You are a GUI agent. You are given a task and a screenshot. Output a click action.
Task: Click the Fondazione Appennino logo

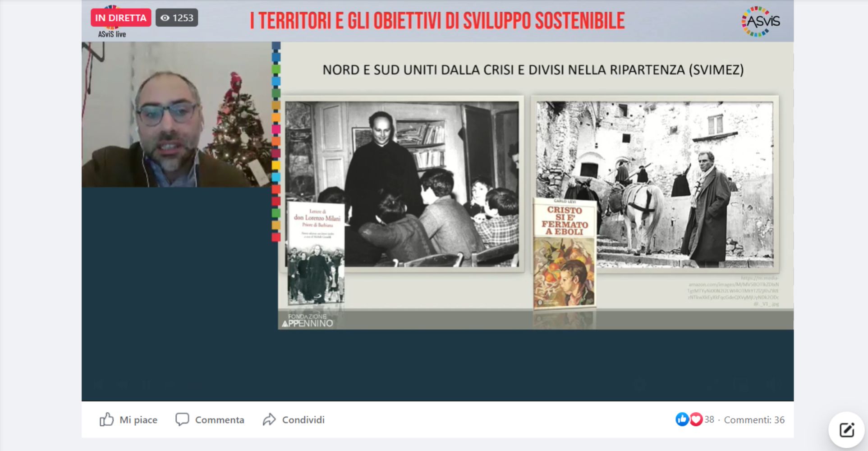click(308, 320)
